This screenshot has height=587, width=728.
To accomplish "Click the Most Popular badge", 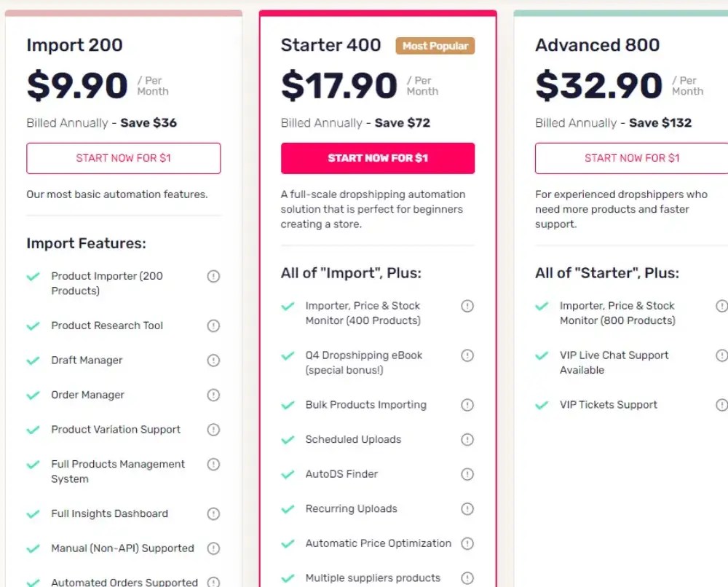I will coord(435,46).
